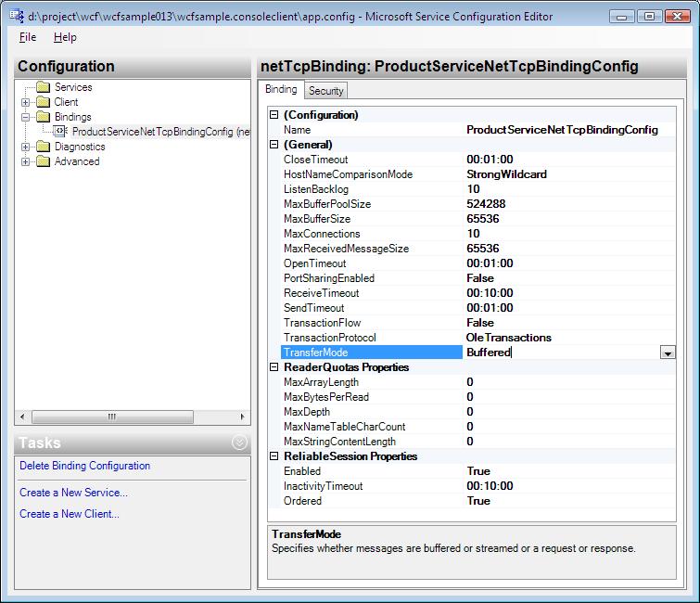The image size is (700, 603).
Task: Switch to the Security tab
Action: coord(325,91)
